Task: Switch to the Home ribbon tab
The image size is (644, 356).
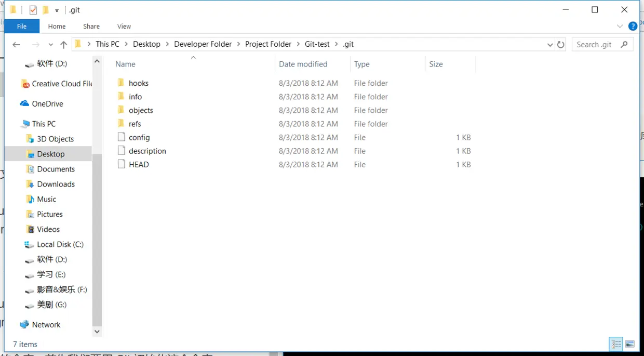Action: 57,26
